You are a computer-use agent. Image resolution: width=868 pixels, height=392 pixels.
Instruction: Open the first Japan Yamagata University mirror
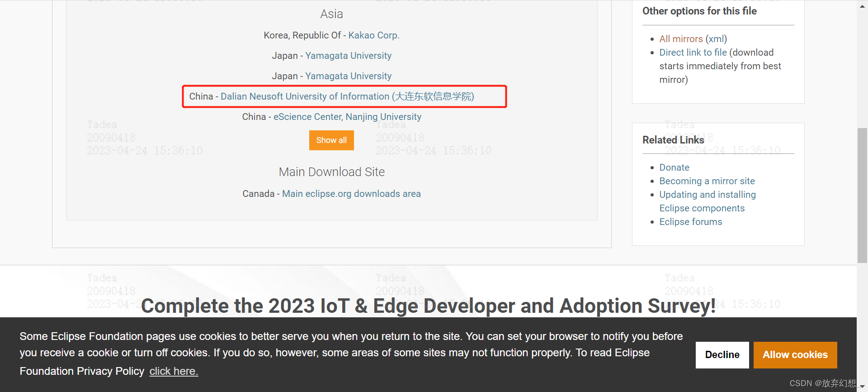348,56
